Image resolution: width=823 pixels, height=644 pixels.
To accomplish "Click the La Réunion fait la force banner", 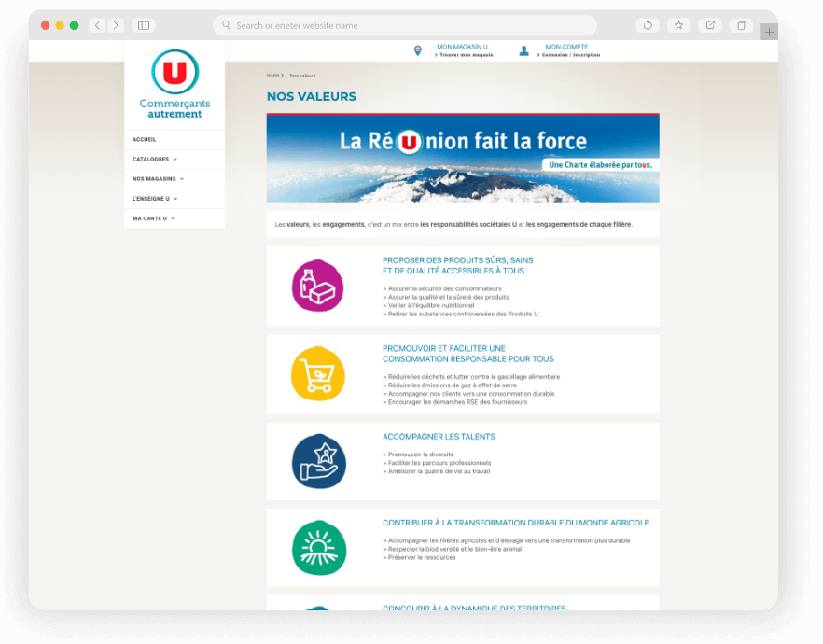I will click(x=463, y=158).
